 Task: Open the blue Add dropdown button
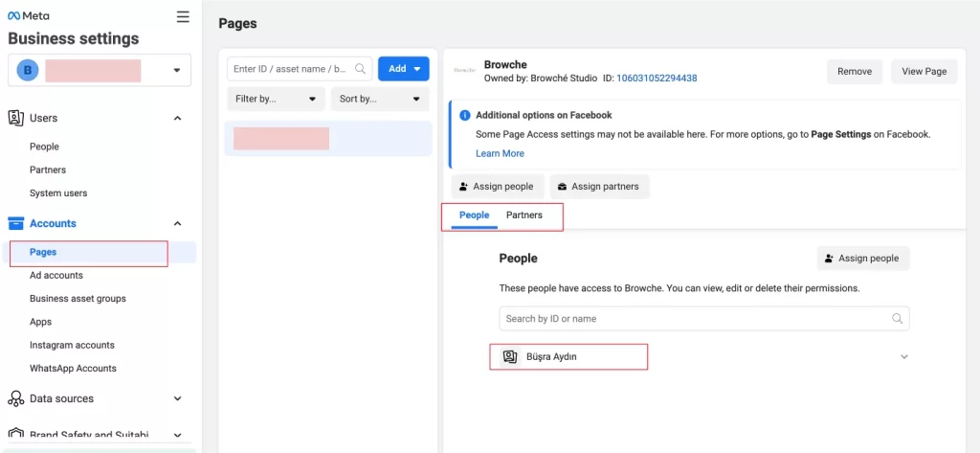coord(404,69)
